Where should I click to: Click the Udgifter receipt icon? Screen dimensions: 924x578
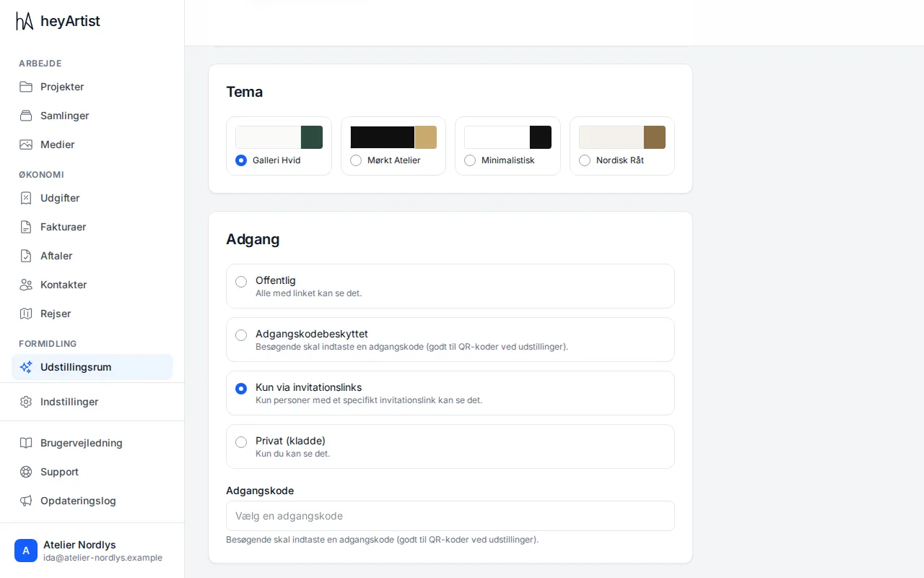click(x=26, y=198)
